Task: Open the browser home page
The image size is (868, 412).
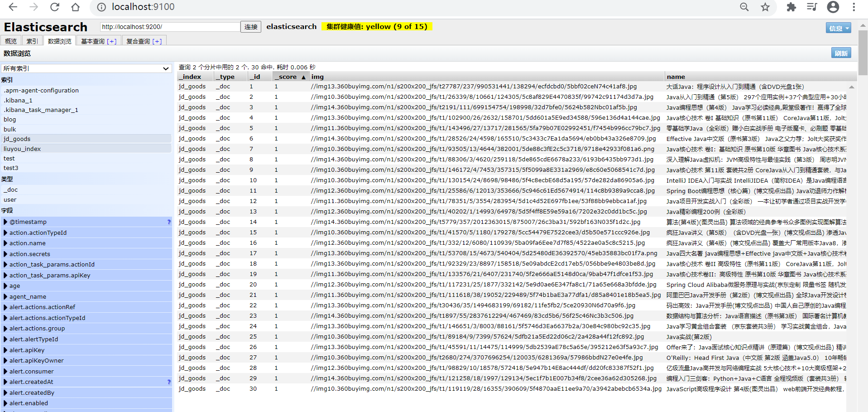Action: [75, 7]
